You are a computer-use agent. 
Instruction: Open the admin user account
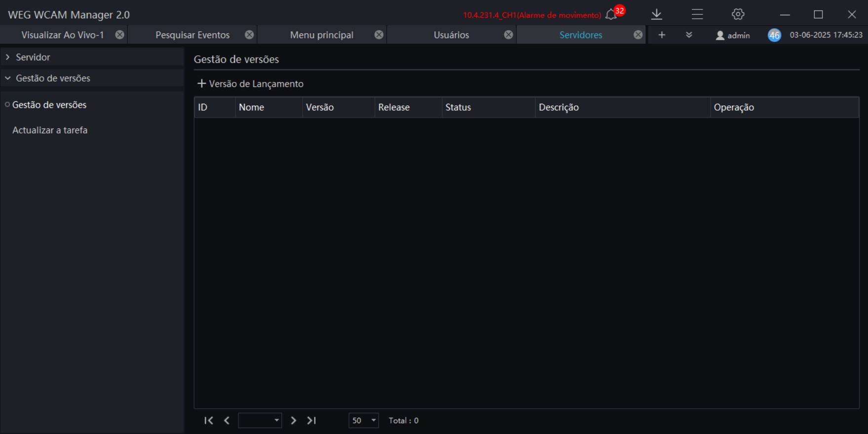pyautogui.click(x=733, y=35)
